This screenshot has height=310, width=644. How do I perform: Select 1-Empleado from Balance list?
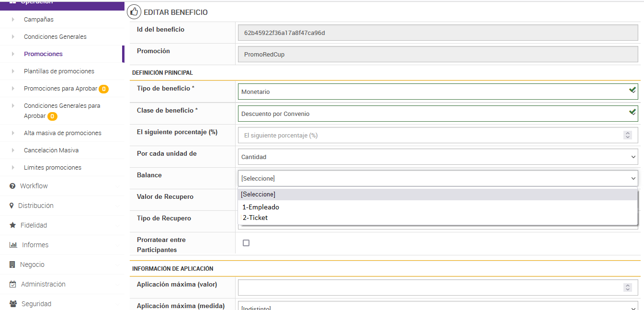coord(261,207)
